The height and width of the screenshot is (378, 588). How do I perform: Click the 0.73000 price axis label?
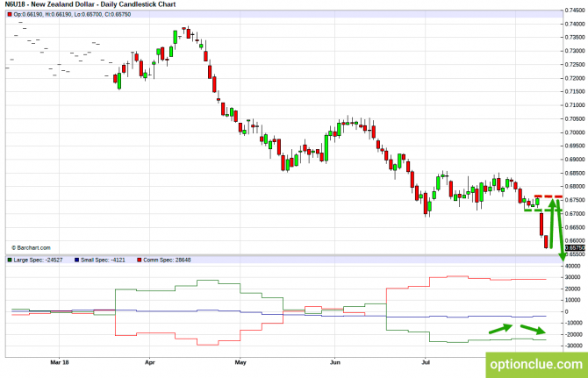click(x=575, y=51)
